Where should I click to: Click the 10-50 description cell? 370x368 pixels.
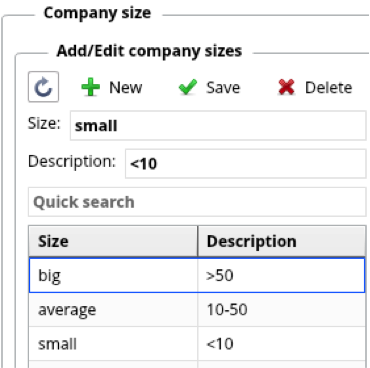click(x=281, y=310)
